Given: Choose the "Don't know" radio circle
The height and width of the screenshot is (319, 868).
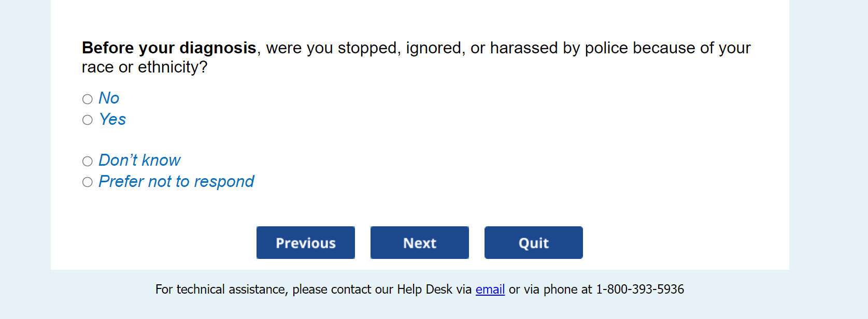Looking at the screenshot, I should [x=88, y=162].
